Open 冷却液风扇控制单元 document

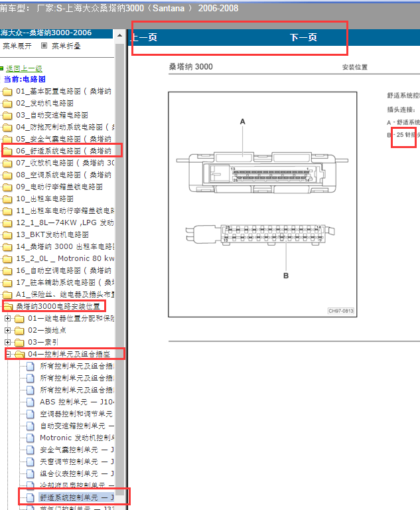pyautogui.click(x=77, y=485)
